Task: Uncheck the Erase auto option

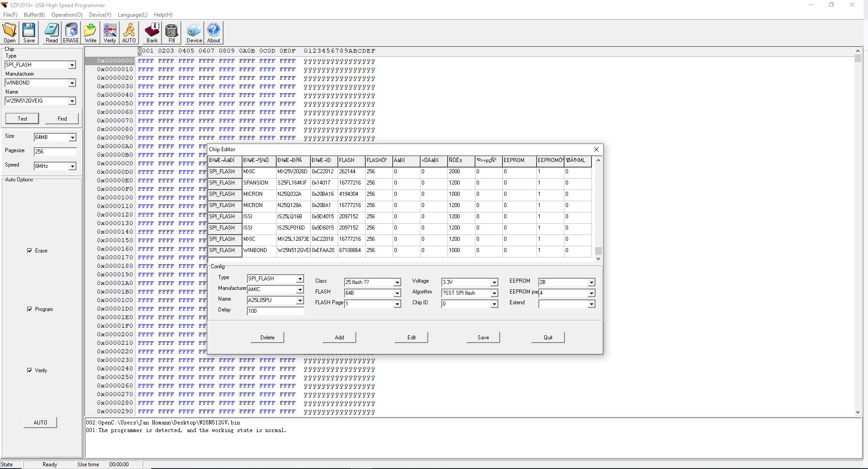Action: pos(30,251)
